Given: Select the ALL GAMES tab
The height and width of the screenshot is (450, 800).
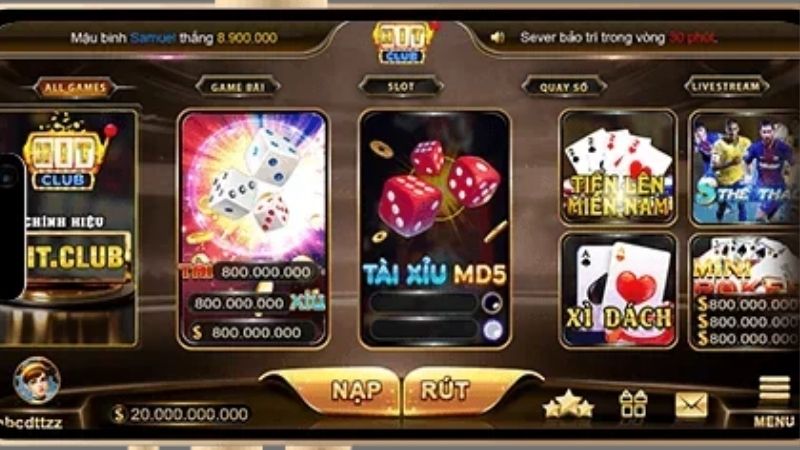Looking at the screenshot, I should pyautogui.click(x=75, y=88).
